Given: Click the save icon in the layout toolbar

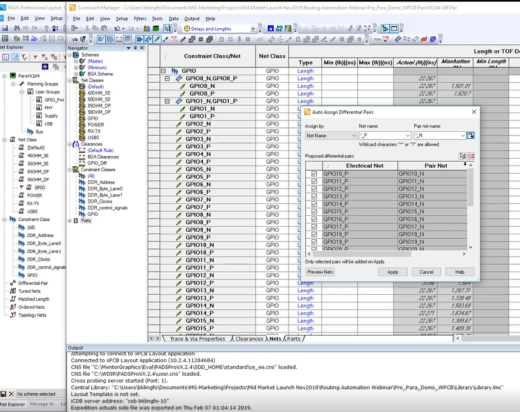Looking at the screenshot, I should (x=5, y=29).
